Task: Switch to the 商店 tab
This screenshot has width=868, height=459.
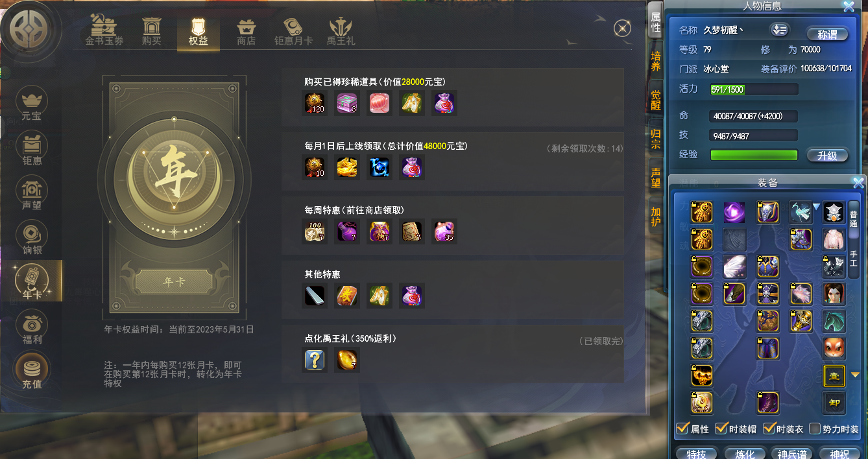Action: point(246,31)
